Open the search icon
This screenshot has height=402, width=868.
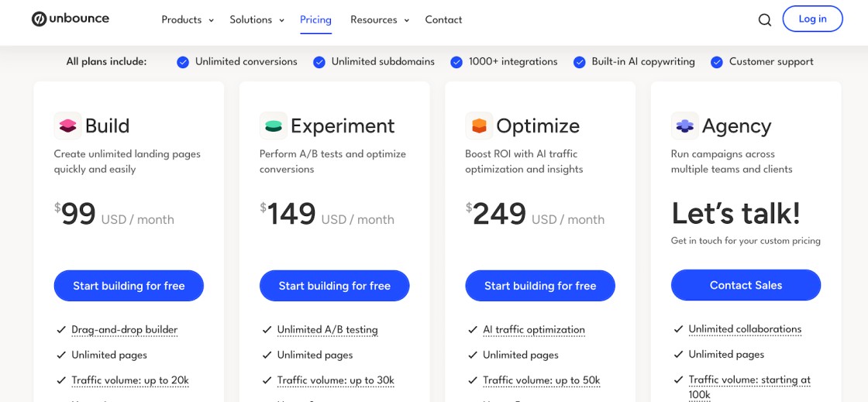tap(764, 20)
